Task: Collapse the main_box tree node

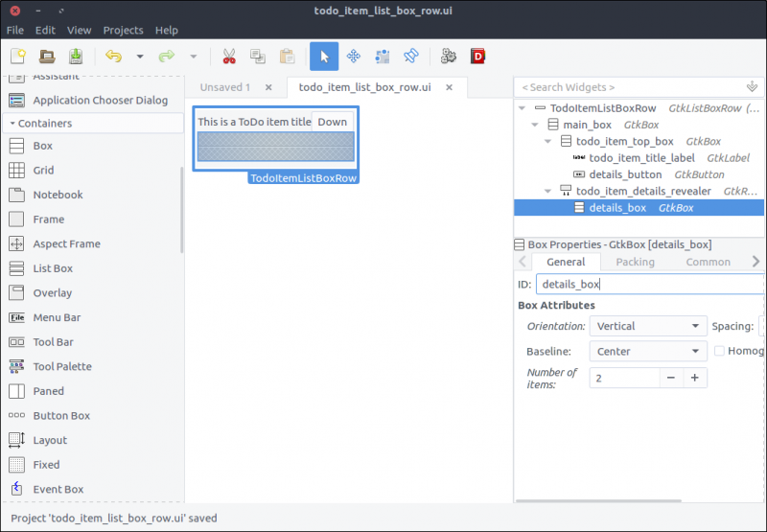Action: click(x=534, y=125)
